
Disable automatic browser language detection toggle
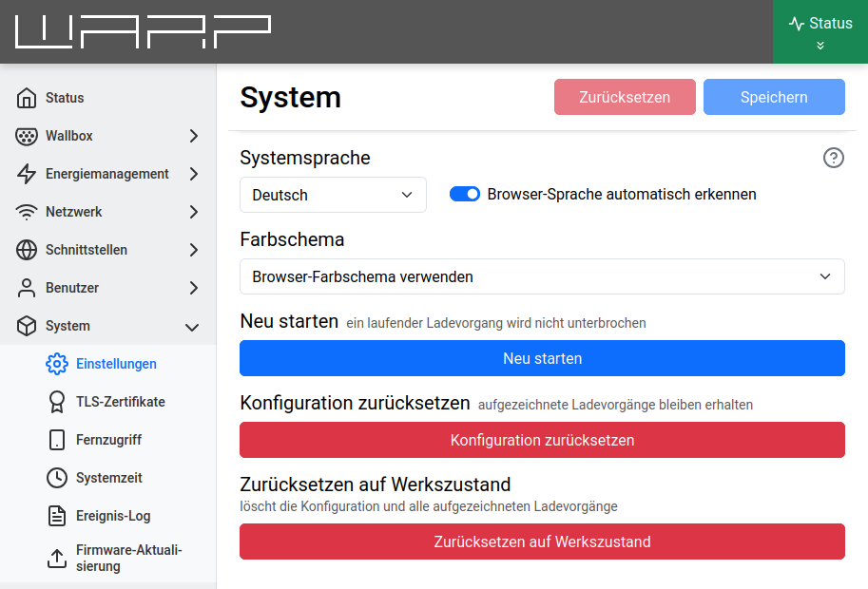click(x=465, y=194)
